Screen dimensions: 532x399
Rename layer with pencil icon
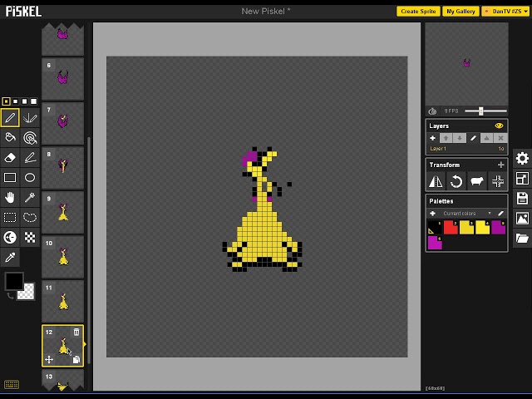point(473,138)
